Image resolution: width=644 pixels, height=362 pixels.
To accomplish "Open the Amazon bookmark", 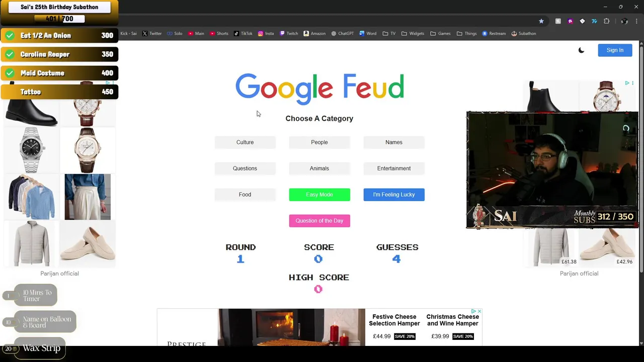I will coord(314,34).
